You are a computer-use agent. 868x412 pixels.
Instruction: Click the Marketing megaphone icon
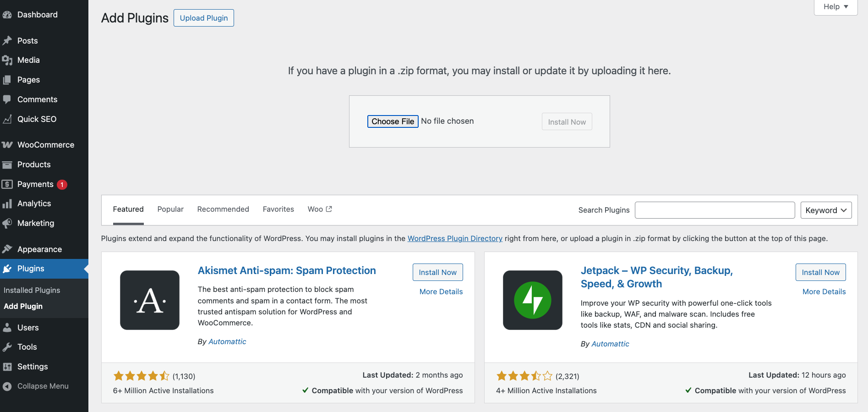7,223
